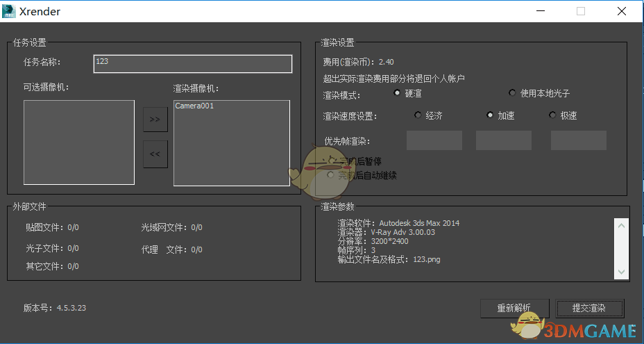This screenshot has height=344, width=644.
Task: Click the second 优先帧渲染 input box
Action: [x=504, y=140]
